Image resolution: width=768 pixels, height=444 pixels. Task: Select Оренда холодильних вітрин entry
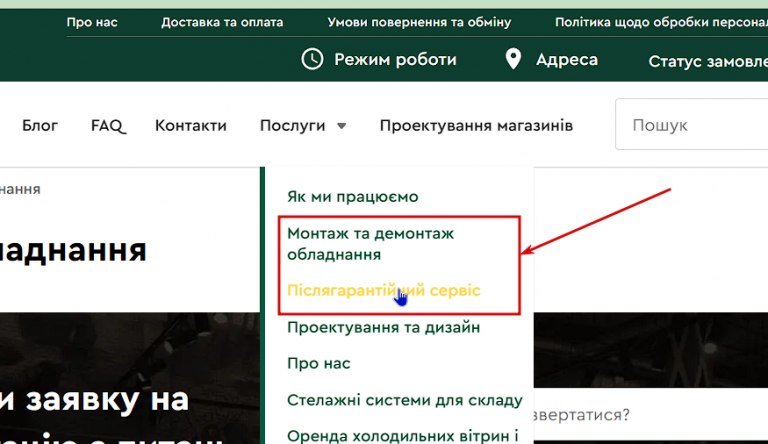coord(403,436)
